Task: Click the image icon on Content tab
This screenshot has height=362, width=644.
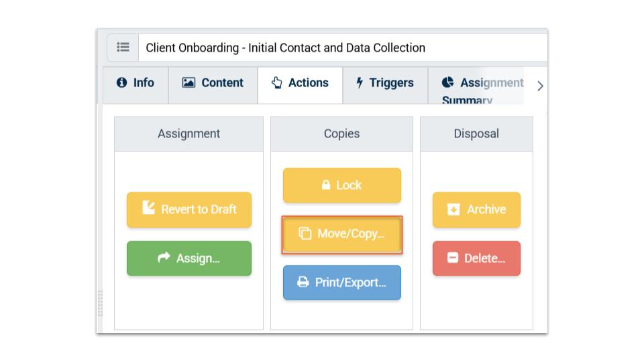Action: [189, 82]
